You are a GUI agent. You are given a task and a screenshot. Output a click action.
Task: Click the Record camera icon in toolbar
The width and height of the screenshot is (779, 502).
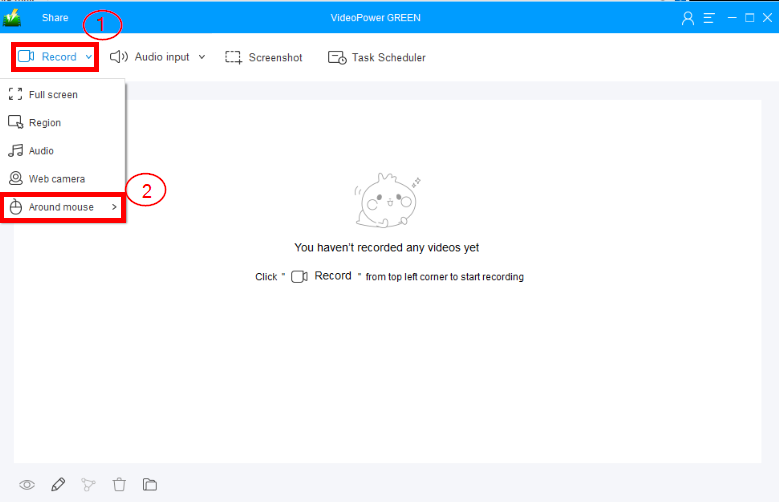click(x=26, y=57)
